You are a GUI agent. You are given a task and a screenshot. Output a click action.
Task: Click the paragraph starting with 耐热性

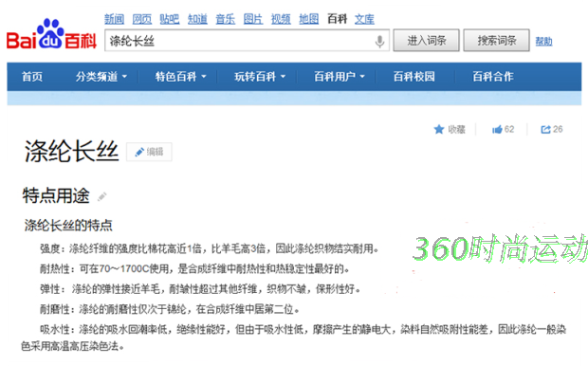(x=194, y=269)
